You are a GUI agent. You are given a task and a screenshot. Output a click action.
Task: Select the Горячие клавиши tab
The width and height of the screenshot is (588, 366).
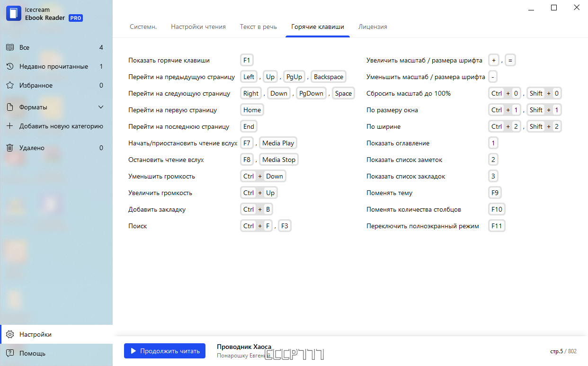(x=318, y=27)
